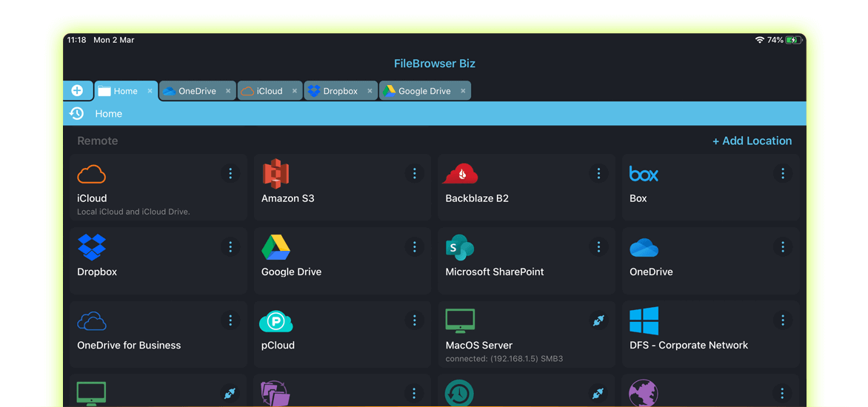Close the iCloud tab

[x=295, y=91]
